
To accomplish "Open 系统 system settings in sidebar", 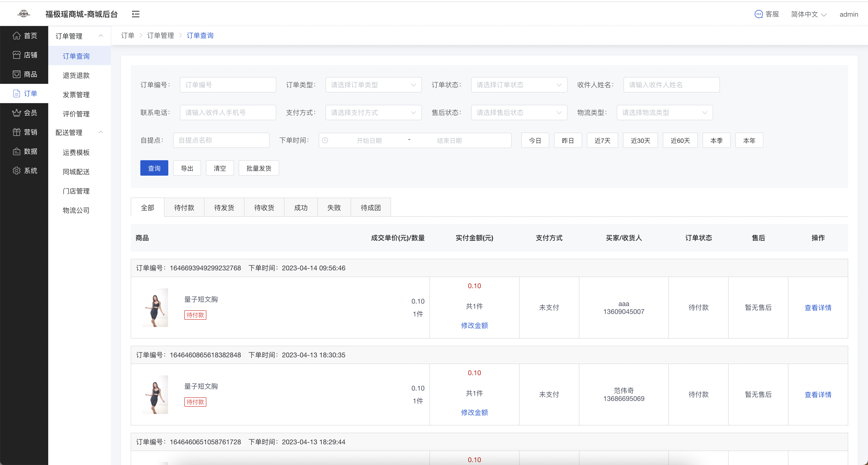I will click(x=24, y=170).
